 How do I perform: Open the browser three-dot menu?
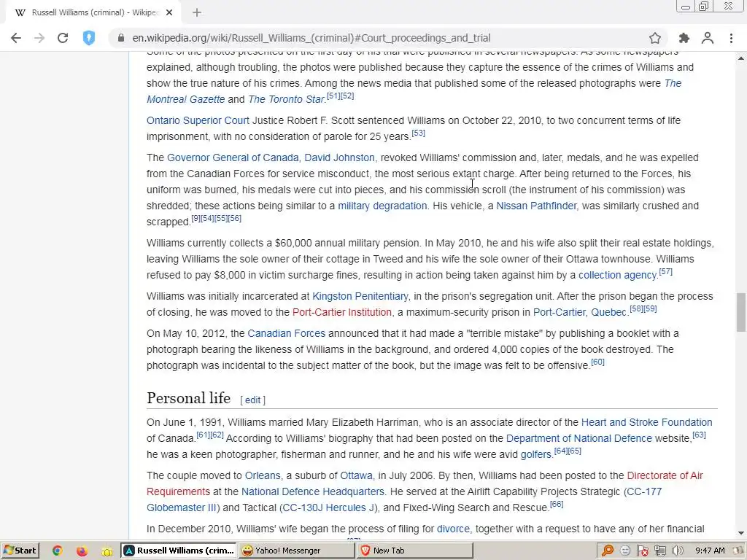click(731, 38)
